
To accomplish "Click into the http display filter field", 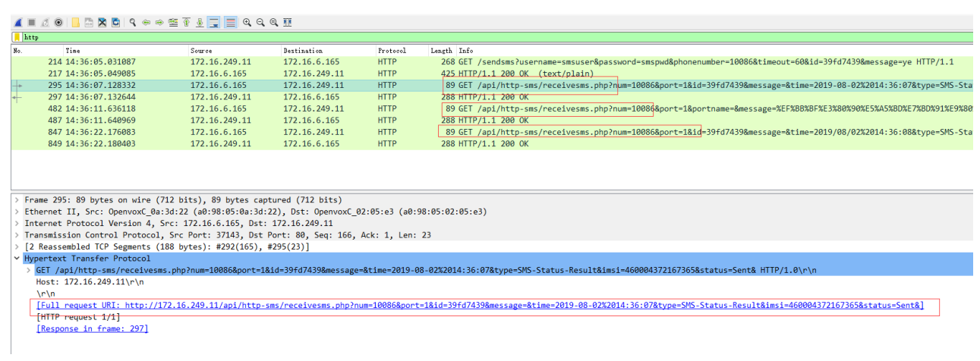I will pyautogui.click(x=497, y=36).
